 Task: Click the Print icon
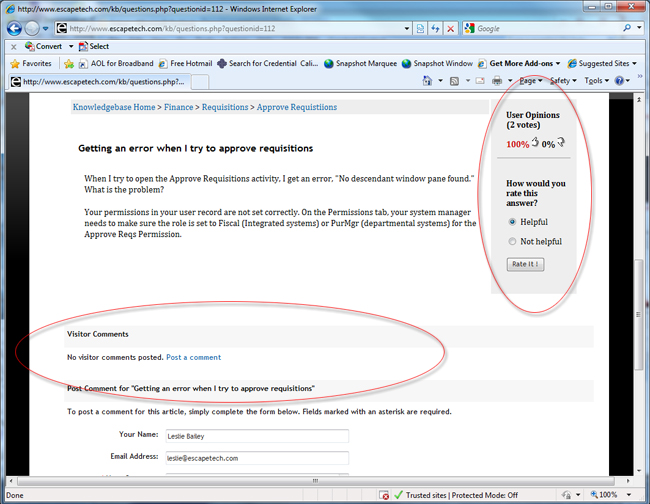coord(497,81)
